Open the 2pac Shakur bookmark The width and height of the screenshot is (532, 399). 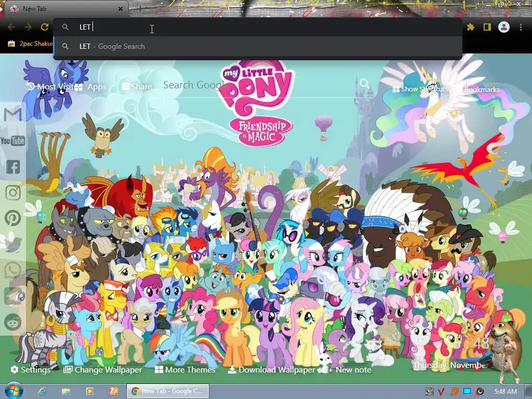31,44
